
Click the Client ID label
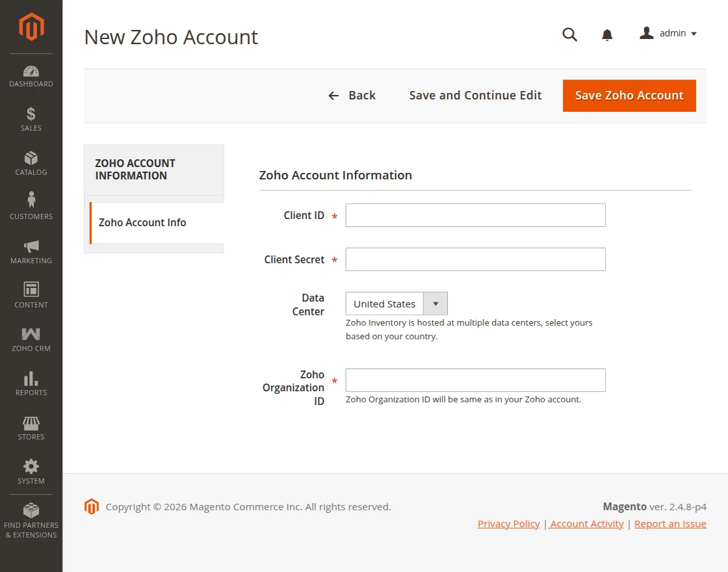[x=304, y=215]
